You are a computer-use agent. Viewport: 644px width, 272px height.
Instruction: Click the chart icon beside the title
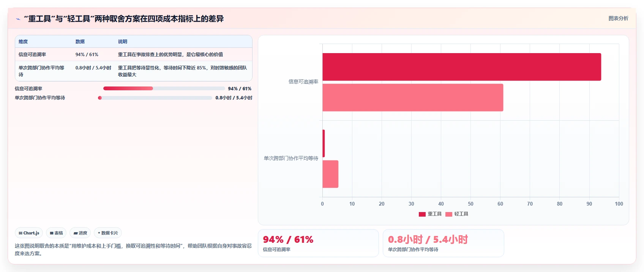click(18, 19)
